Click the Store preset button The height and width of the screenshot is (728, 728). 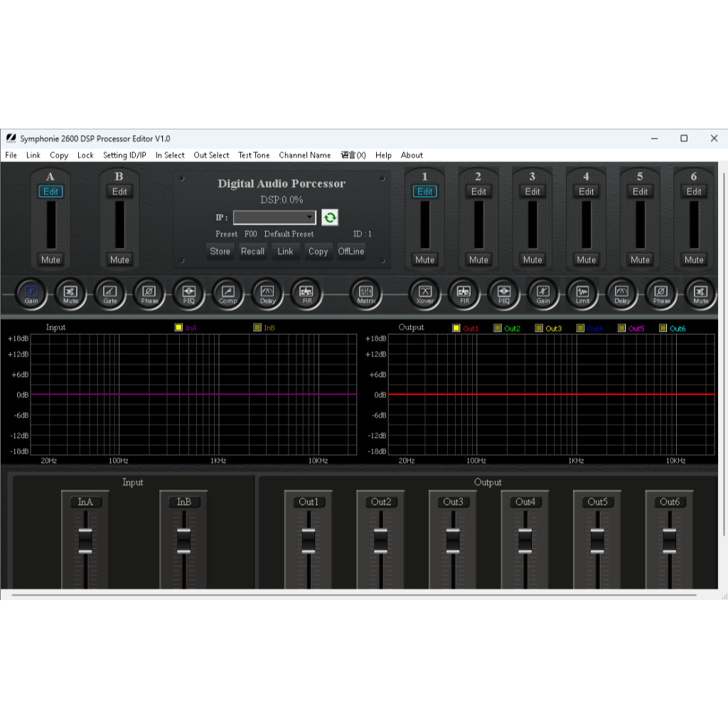click(x=220, y=251)
